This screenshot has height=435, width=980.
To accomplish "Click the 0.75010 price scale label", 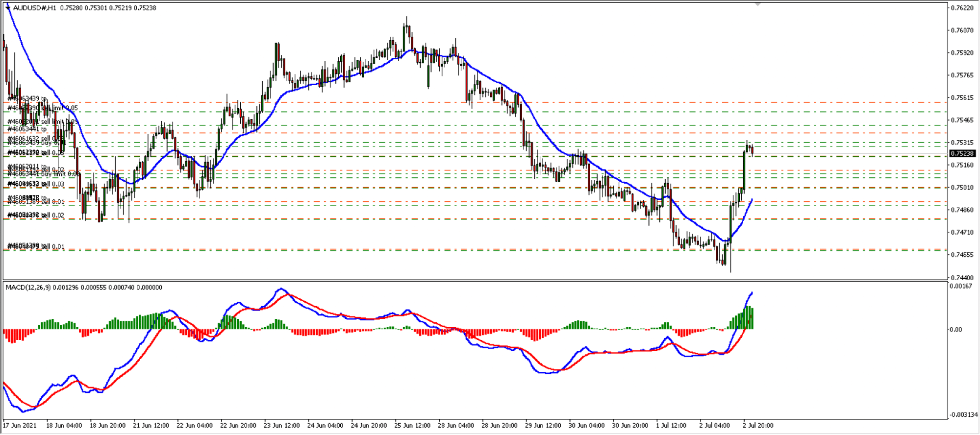I will pos(961,188).
